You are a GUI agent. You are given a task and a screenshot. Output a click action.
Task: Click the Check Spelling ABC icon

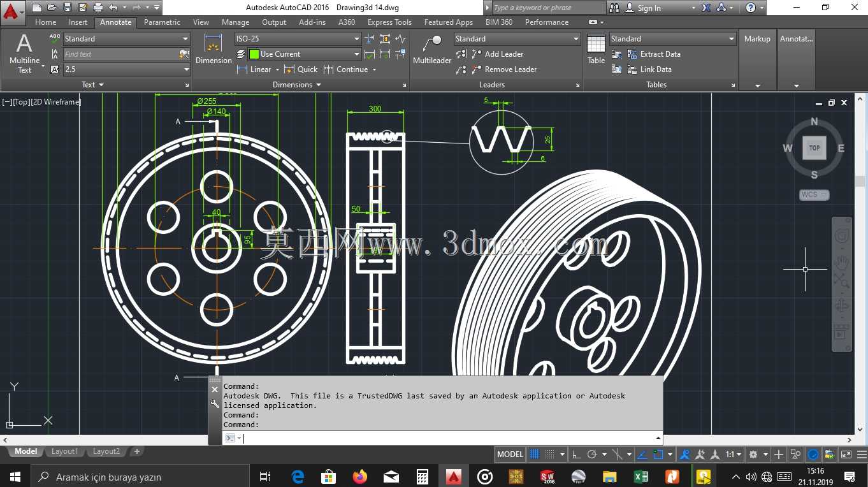(55, 39)
